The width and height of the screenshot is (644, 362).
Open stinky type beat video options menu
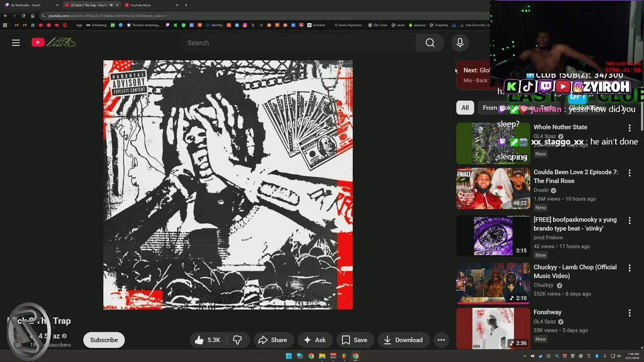[629, 221]
